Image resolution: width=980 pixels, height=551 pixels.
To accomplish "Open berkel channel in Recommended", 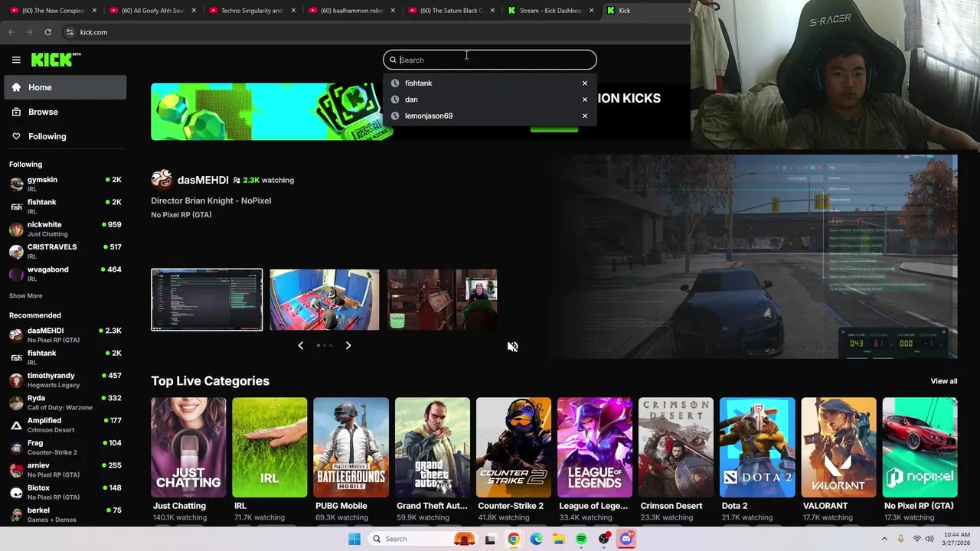I will pos(65,514).
